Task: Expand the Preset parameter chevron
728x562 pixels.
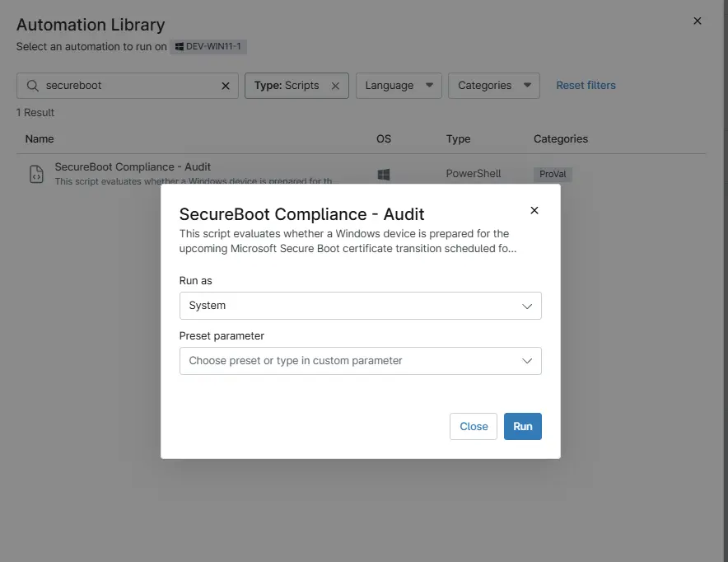Action: [x=527, y=361]
